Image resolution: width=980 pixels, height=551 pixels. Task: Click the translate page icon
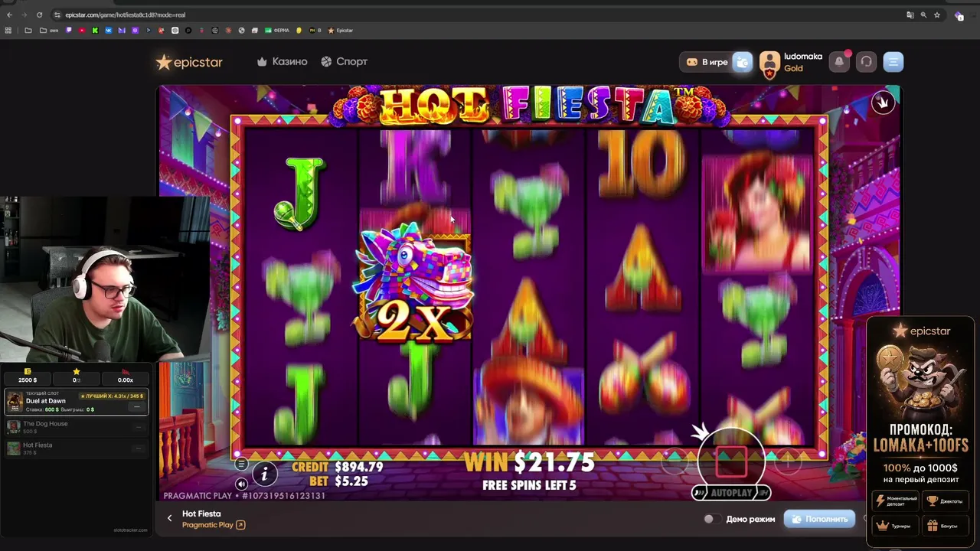pyautogui.click(x=910, y=15)
